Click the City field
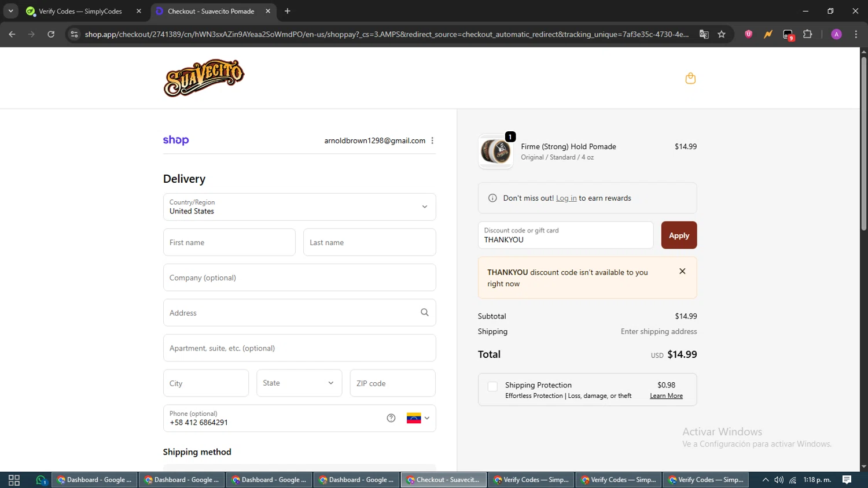Viewport: 868px width, 488px height. pos(206,383)
